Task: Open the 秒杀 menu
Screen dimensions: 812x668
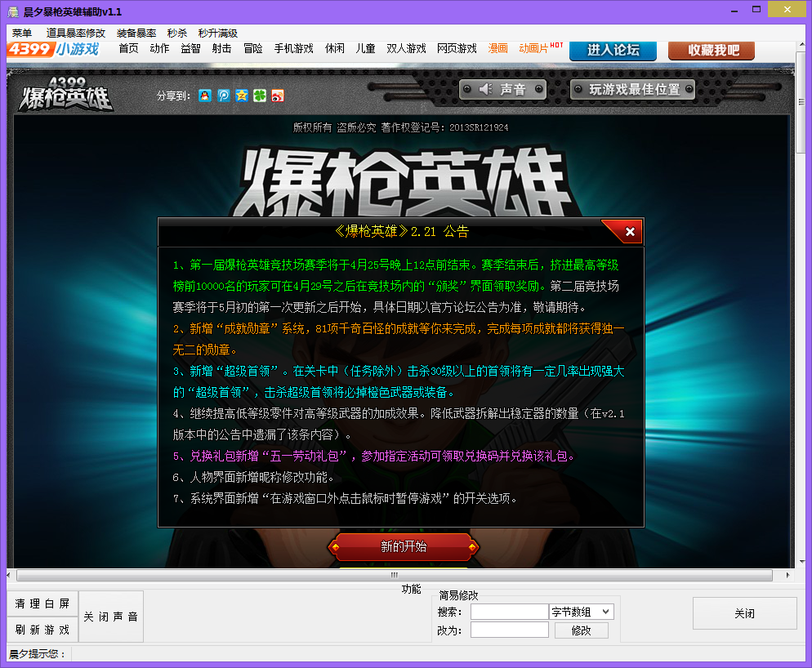Action: 177,33
